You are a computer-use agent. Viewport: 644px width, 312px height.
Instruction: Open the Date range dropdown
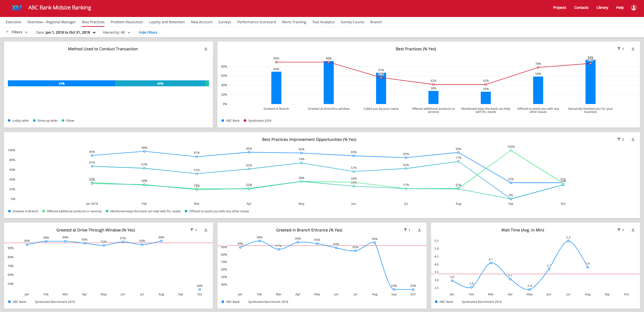point(66,32)
